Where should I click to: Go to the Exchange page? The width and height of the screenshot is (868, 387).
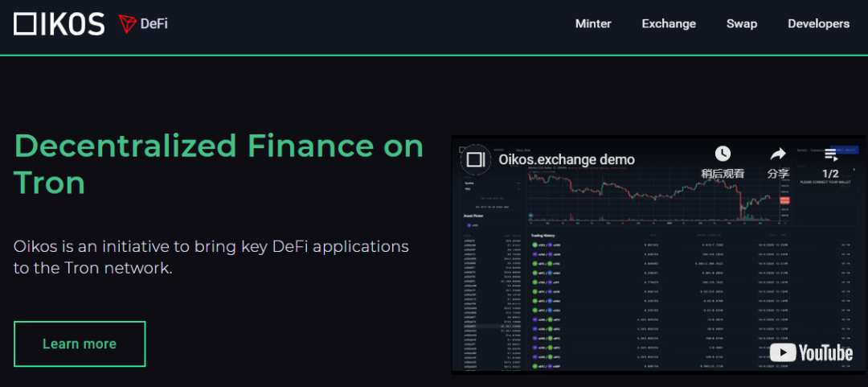click(x=669, y=24)
